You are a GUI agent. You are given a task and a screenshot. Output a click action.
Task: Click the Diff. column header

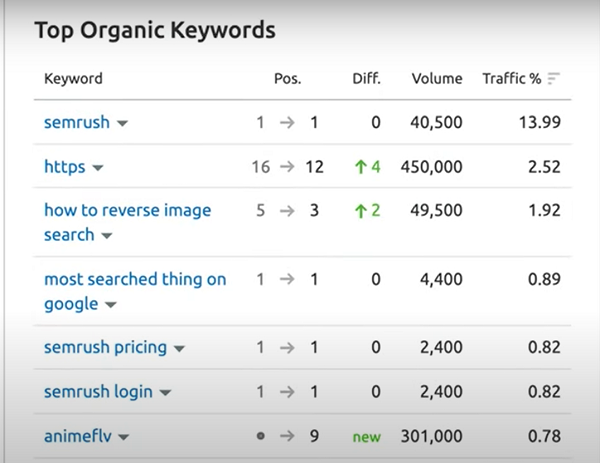367,78
